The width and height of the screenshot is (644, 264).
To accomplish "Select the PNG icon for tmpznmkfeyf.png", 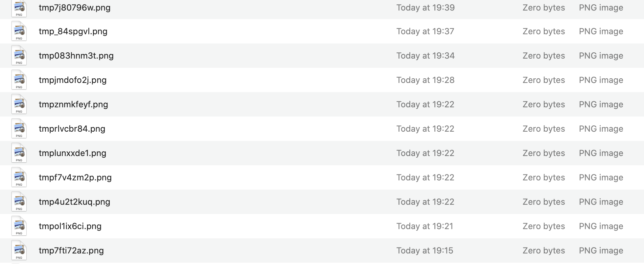I will (19, 104).
